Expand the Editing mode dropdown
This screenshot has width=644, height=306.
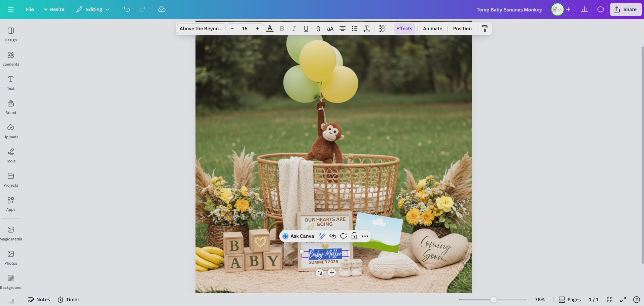[93, 9]
